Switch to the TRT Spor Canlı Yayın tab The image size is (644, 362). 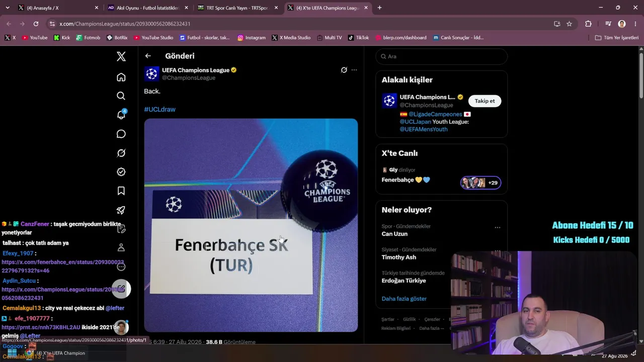[x=237, y=8]
